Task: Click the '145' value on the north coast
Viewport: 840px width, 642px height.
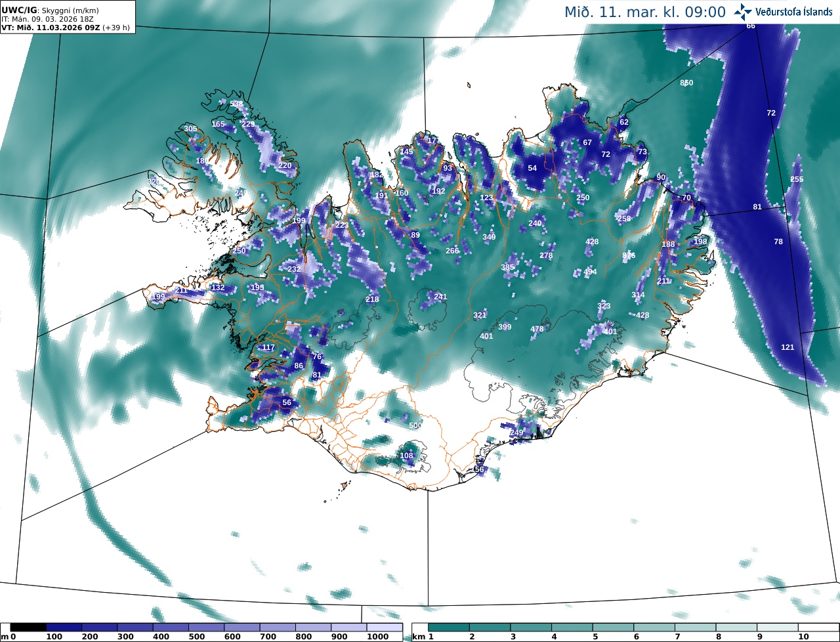Action: tap(407, 152)
